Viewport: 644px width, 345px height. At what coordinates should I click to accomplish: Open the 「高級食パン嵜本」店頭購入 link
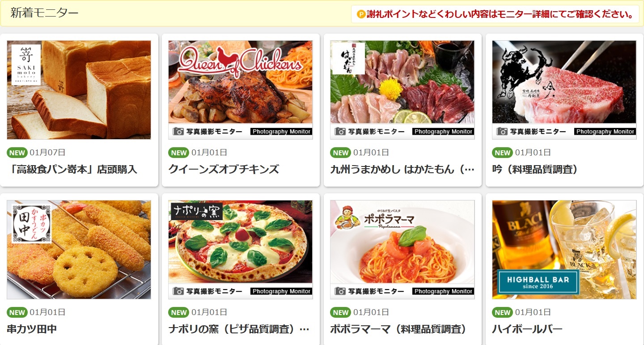tap(72, 170)
